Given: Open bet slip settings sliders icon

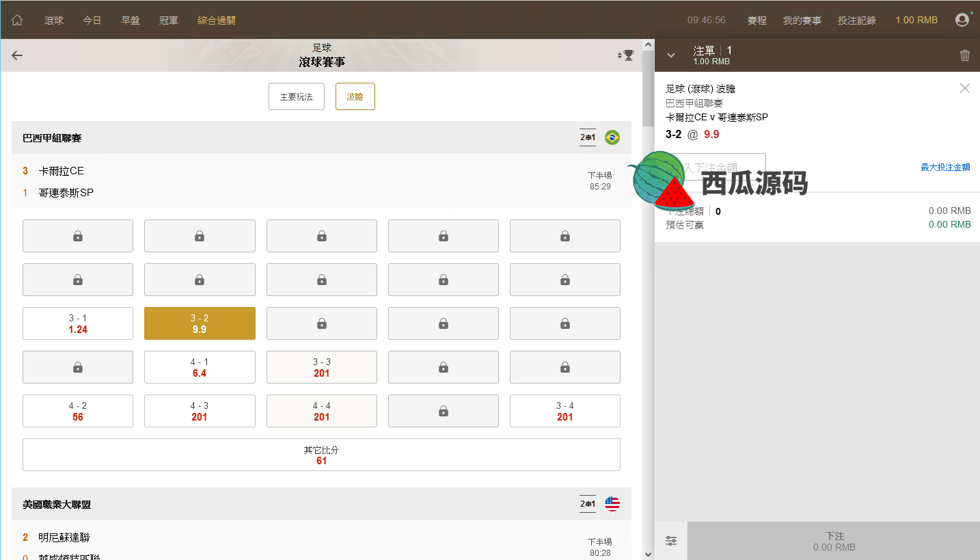Looking at the screenshot, I should click(671, 541).
